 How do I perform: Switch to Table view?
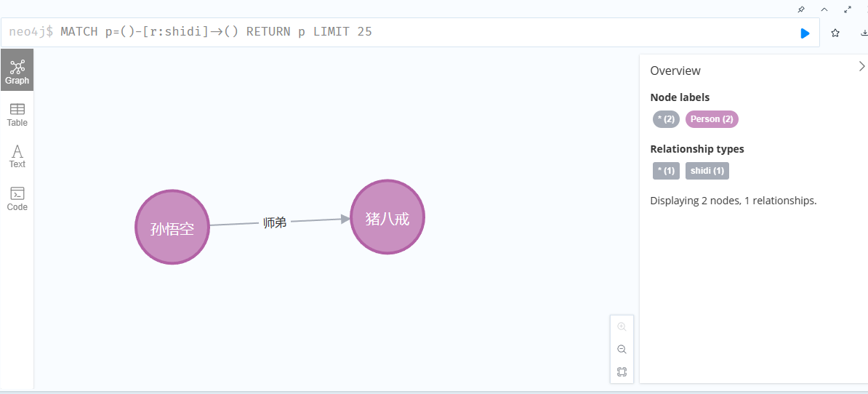click(17, 115)
